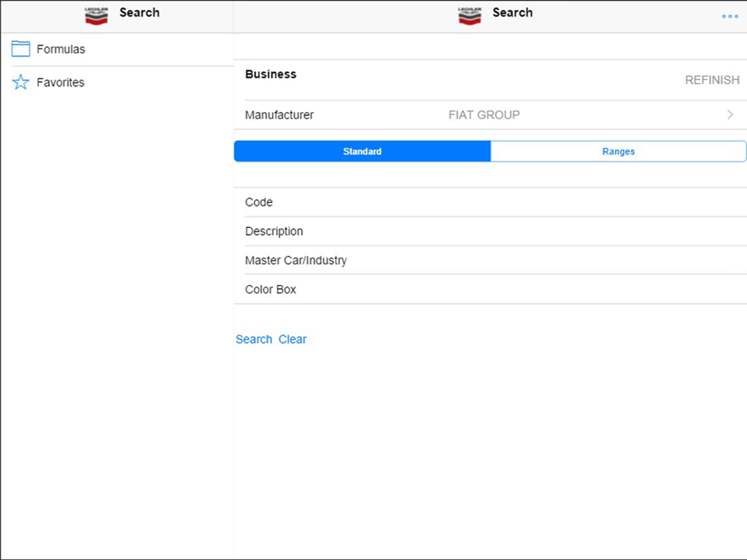Click the Search title in left header
The image size is (747, 560).
tap(139, 13)
